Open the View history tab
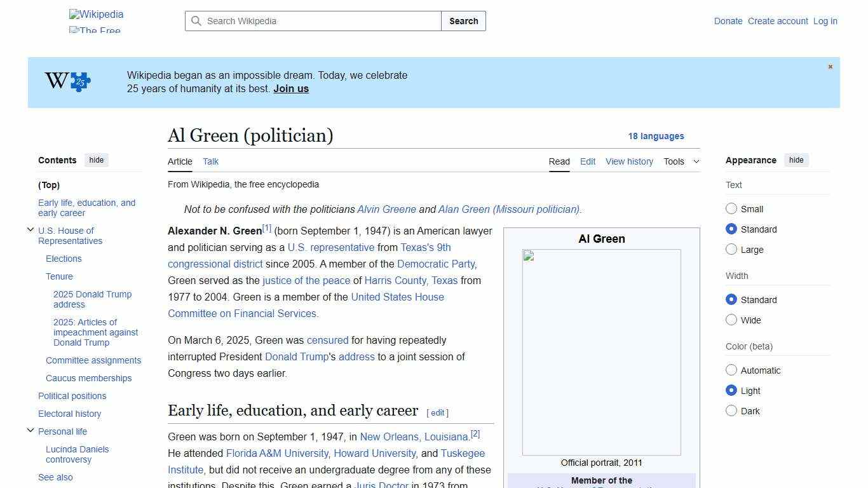The height and width of the screenshot is (488, 868). click(x=629, y=161)
